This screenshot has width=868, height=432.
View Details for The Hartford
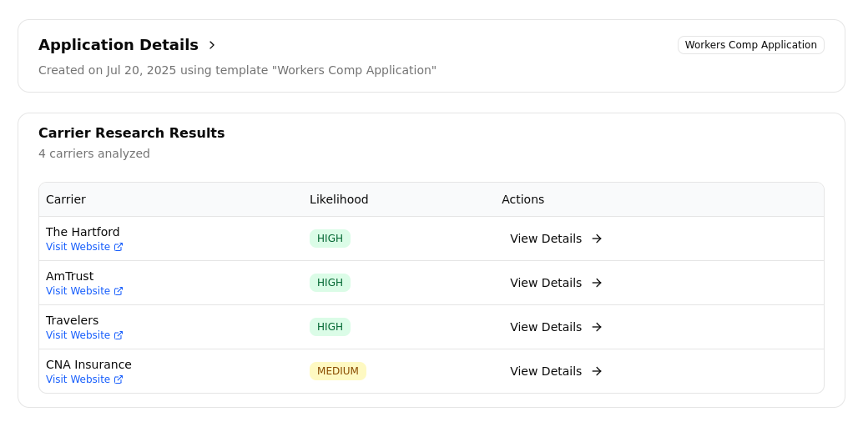tap(556, 239)
